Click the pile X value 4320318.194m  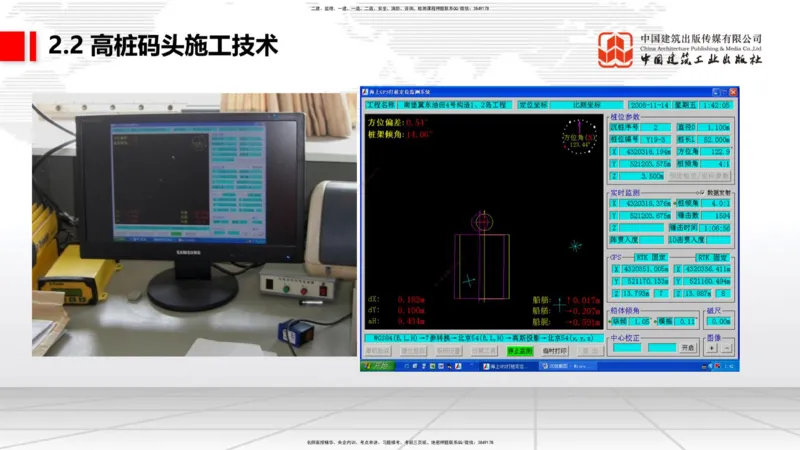tap(645, 152)
